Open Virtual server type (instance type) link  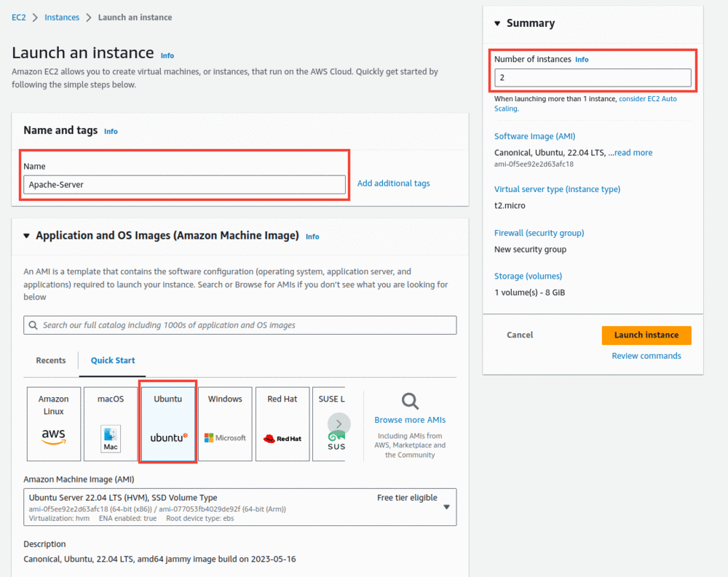(557, 189)
